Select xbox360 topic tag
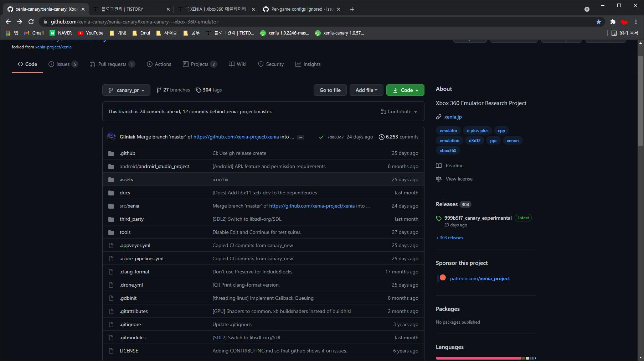Screen dimensions: 644x361 [448, 151]
